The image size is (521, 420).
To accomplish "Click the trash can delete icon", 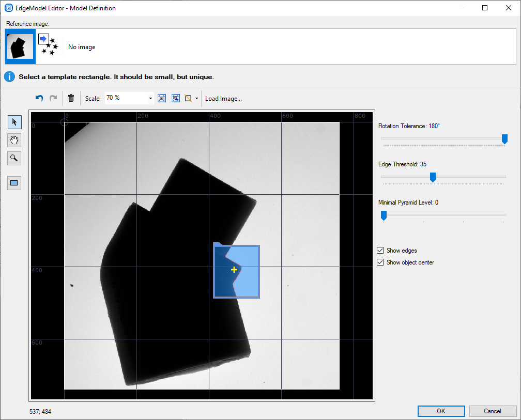I will coord(71,98).
